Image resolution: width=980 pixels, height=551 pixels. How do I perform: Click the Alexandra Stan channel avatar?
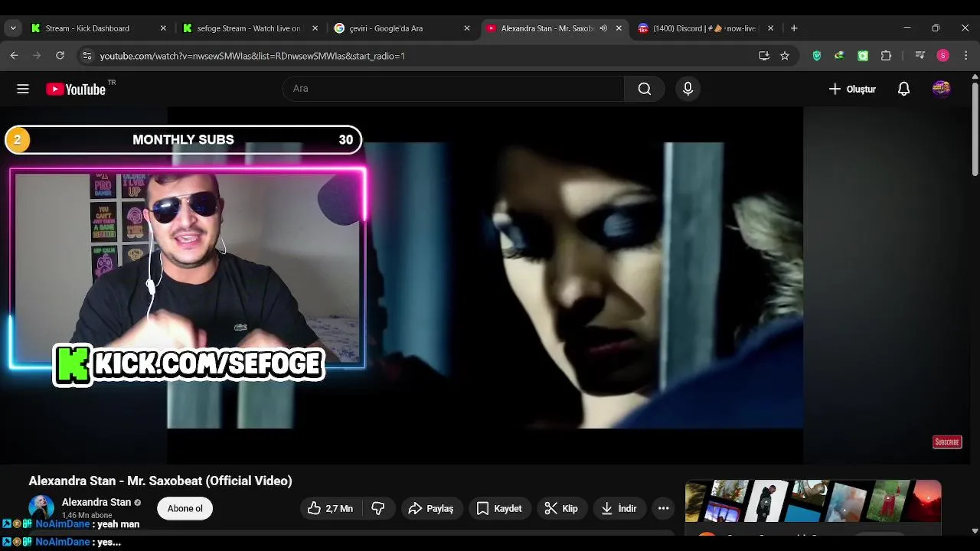click(x=41, y=507)
